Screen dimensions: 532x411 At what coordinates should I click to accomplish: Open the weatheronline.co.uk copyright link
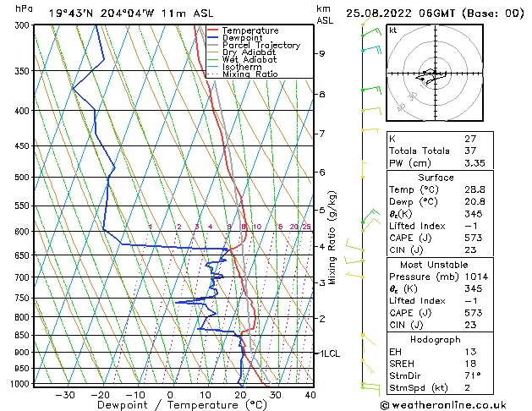(443, 405)
